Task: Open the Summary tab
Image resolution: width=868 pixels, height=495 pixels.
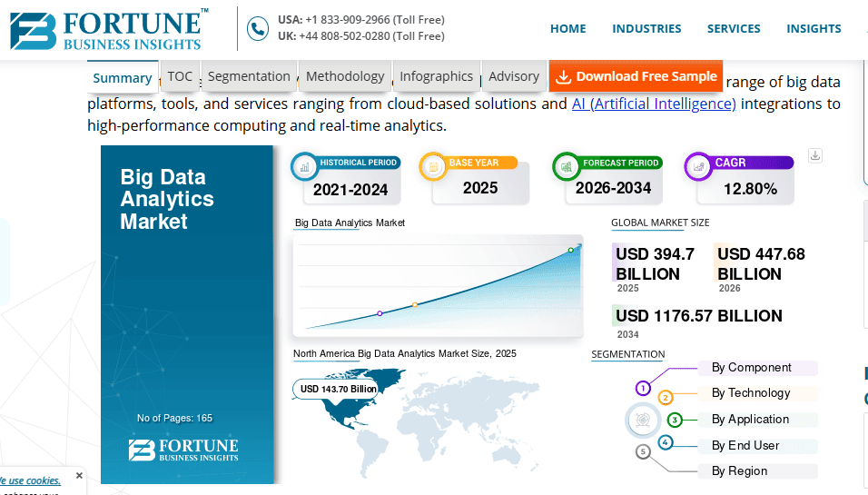Action: (x=123, y=77)
